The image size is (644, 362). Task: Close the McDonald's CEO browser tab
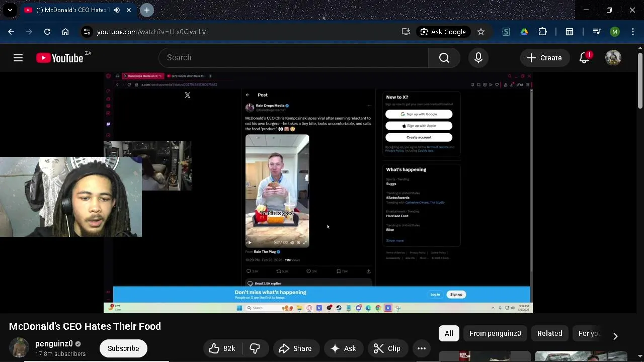(x=129, y=10)
